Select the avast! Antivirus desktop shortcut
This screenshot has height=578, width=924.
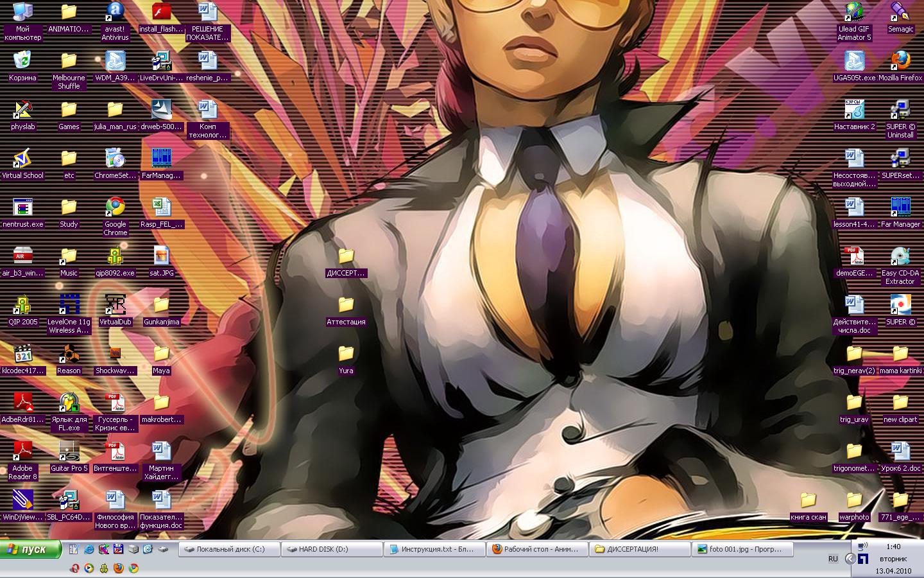tap(115, 21)
